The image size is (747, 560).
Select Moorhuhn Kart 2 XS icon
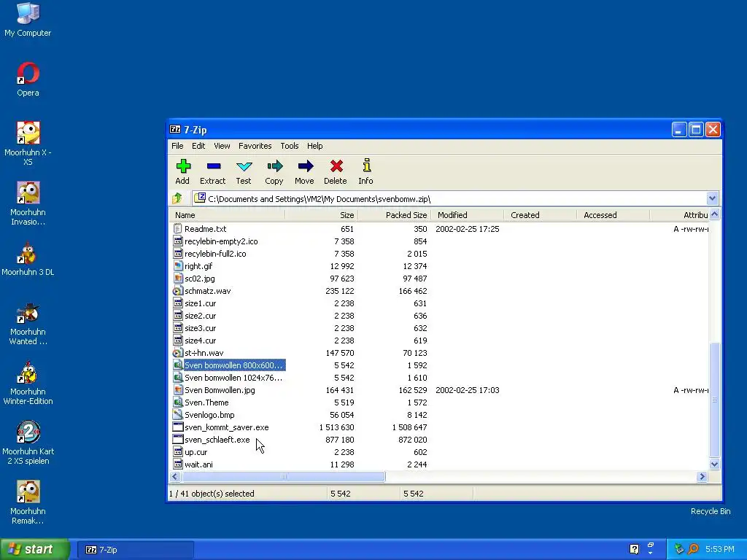pos(28,432)
